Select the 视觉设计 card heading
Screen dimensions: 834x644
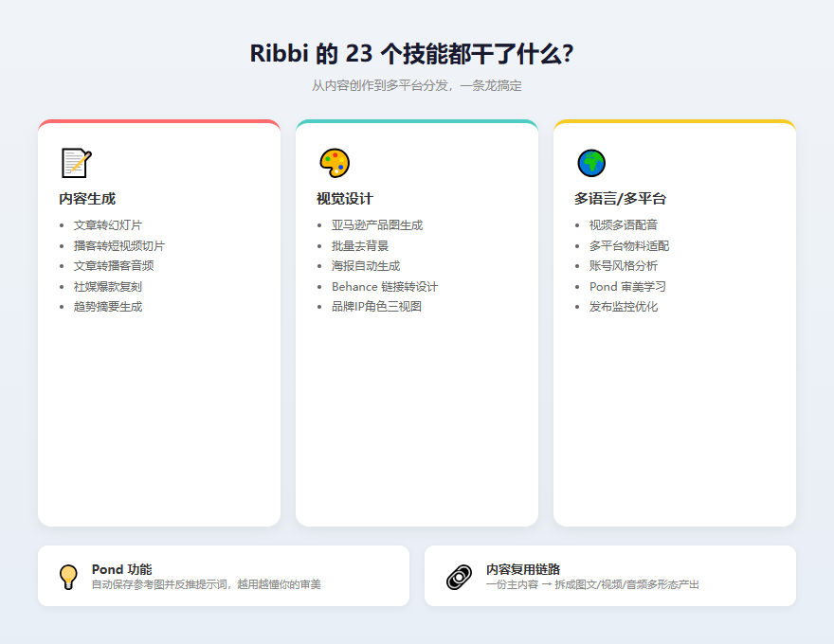(x=345, y=199)
